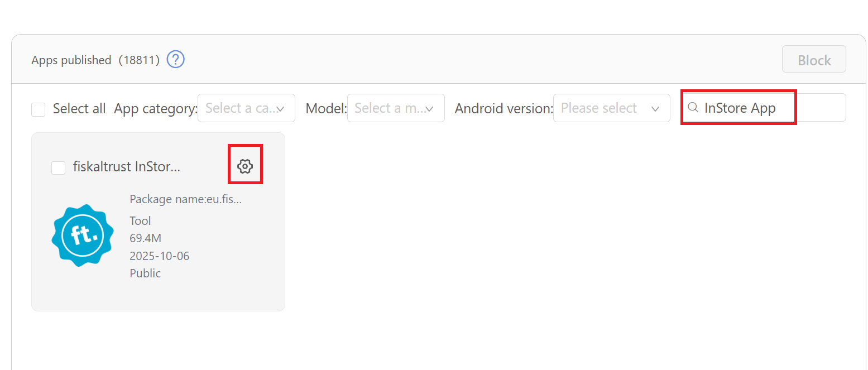Image resolution: width=868 pixels, height=370 pixels.
Task: Click the fiskaltrust 'ft.' app logo
Action: (83, 235)
